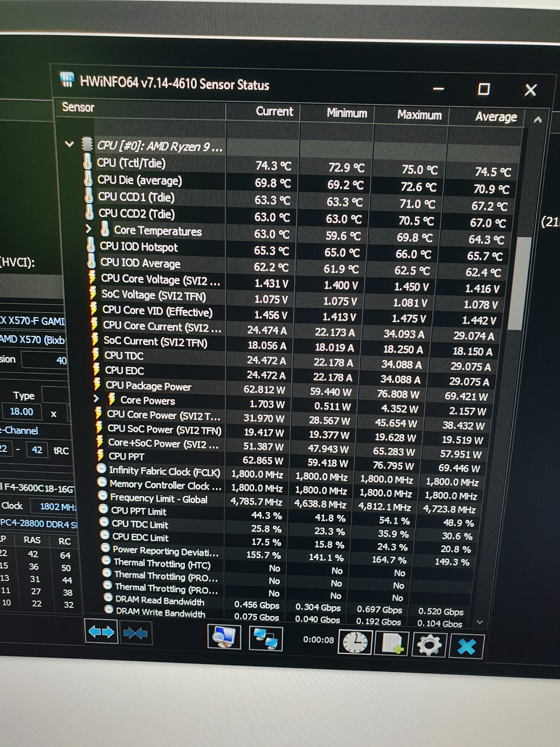Click the Sensor column header
The height and width of the screenshot is (747, 560).
click(x=78, y=107)
